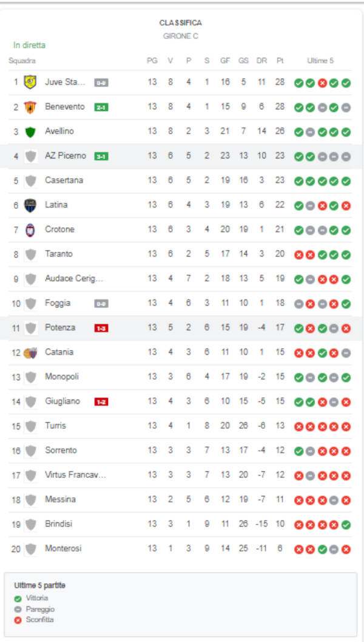Click the Classifica heading
364x642 pixels.
coord(181,22)
